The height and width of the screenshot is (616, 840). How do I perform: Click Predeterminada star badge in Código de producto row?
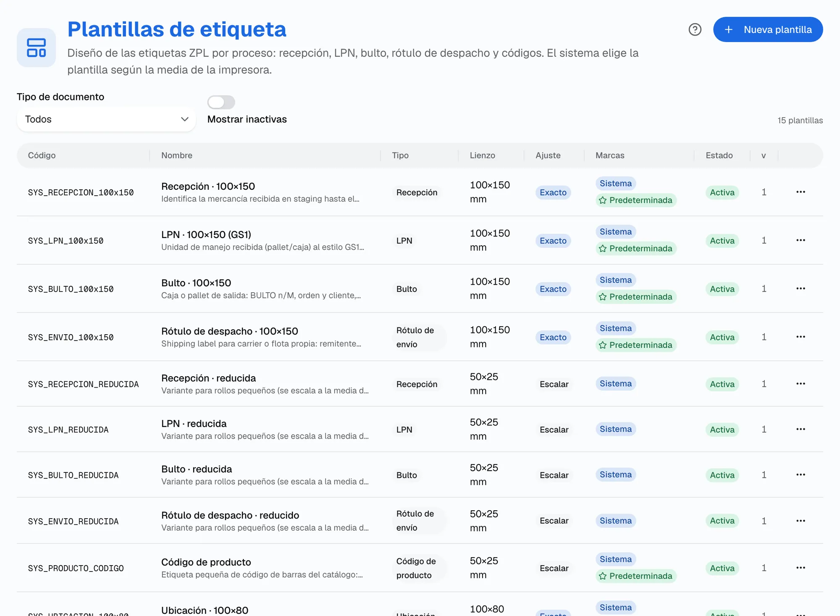[636, 576]
